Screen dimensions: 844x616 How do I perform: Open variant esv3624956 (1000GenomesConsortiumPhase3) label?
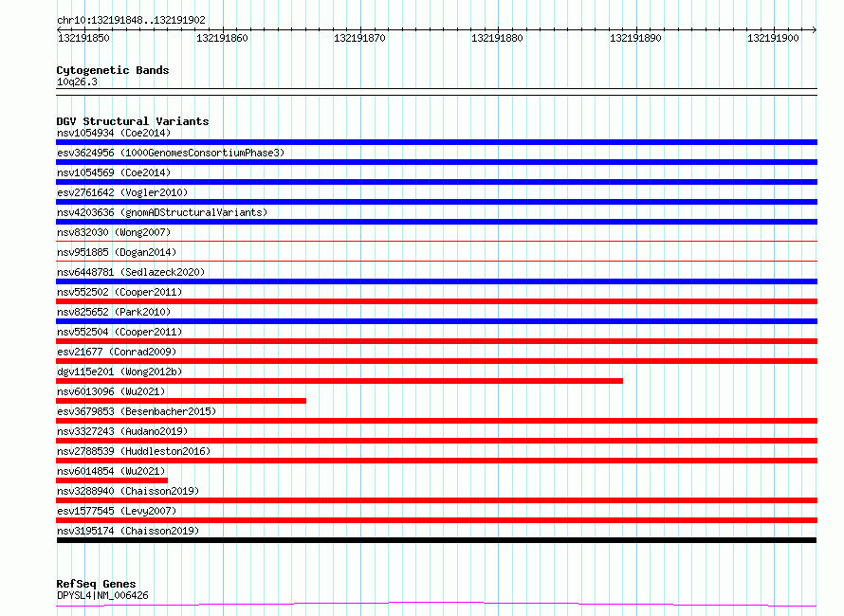tap(171, 153)
